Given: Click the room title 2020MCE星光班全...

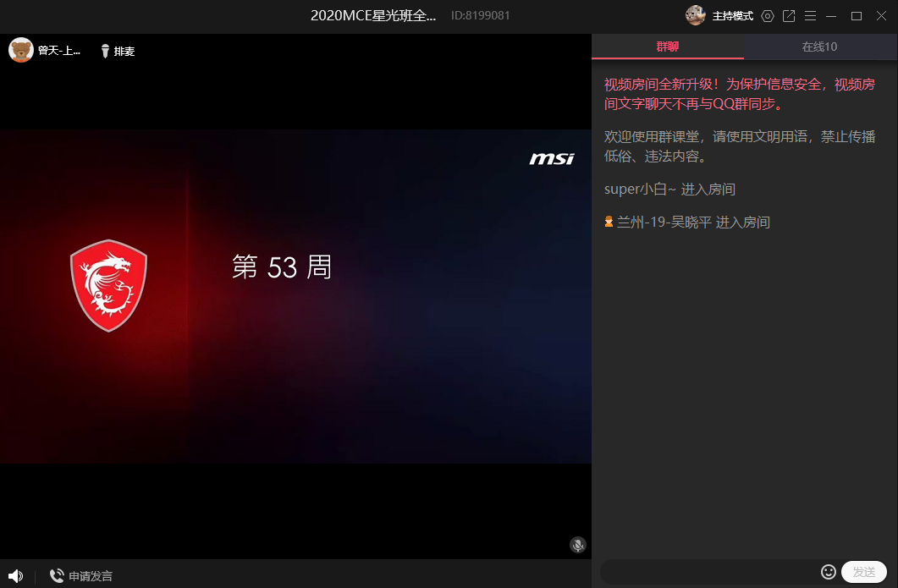Looking at the screenshot, I should point(373,16).
